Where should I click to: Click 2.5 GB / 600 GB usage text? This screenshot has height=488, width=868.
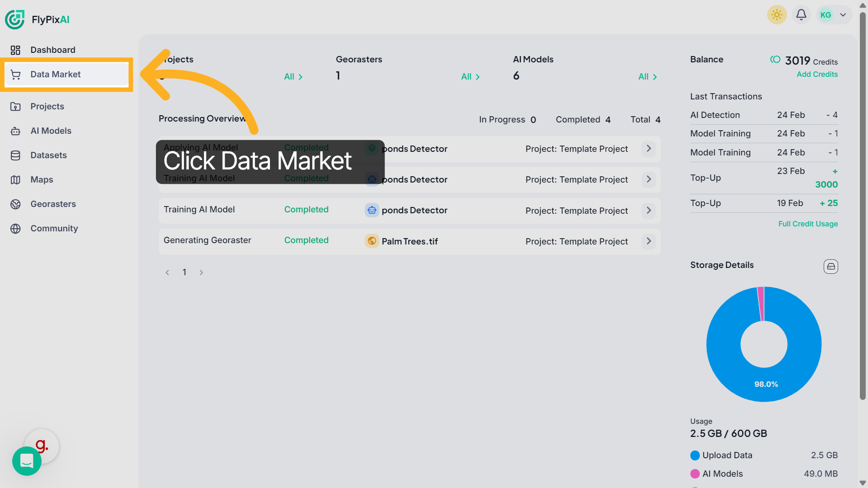pos(728,434)
